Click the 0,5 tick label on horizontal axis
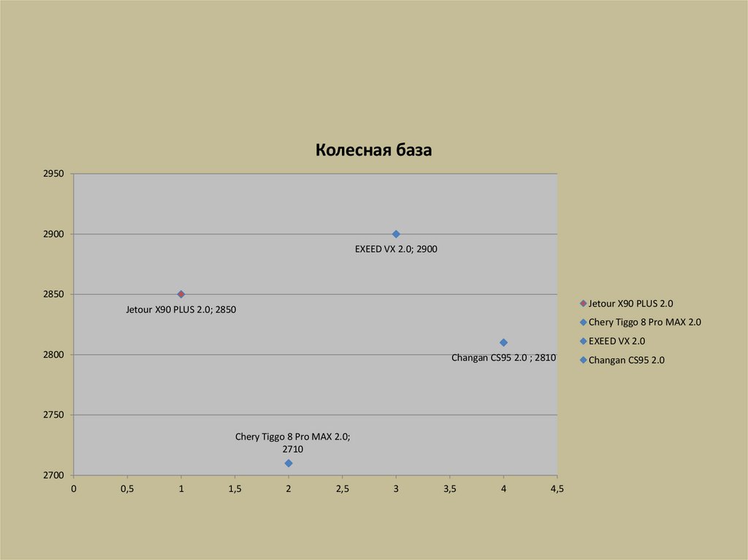 click(127, 489)
